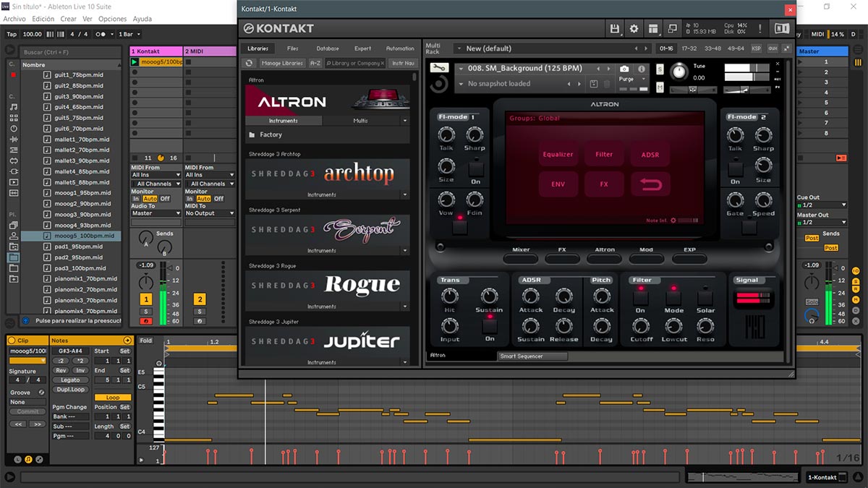Select mooog5_100bpm.mid in the browser list
868x488 pixels.
pyautogui.click(x=71, y=236)
